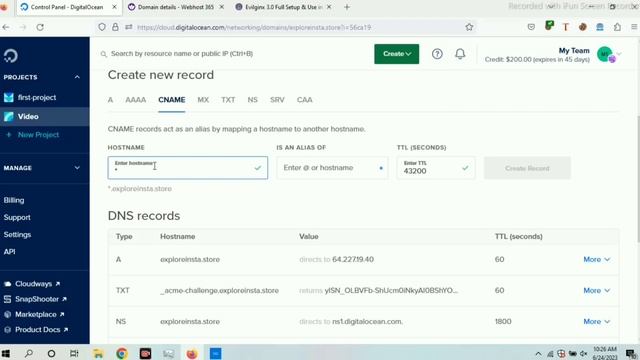Go to Billing in sidebar
This screenshot has height=360, width=640.
[14, 200]
